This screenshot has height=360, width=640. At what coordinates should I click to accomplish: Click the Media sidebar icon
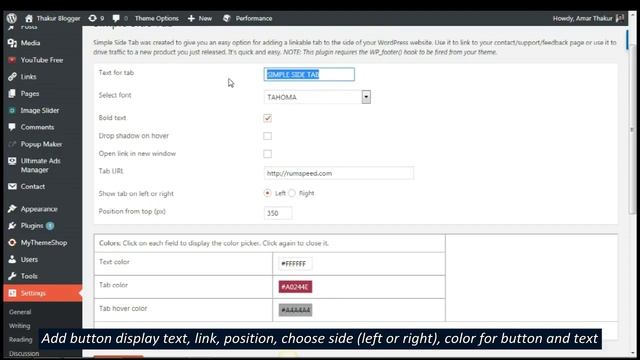[x=12, y=43]
